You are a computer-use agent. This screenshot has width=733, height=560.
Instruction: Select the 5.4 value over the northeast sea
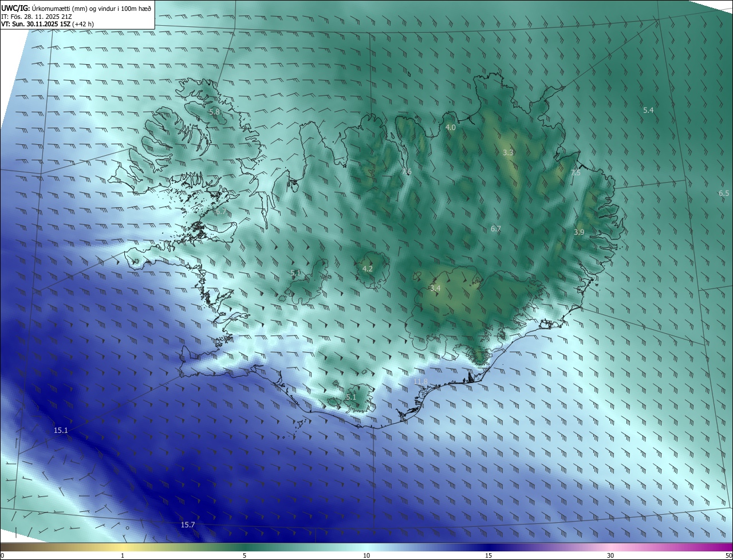coord(648,110)
